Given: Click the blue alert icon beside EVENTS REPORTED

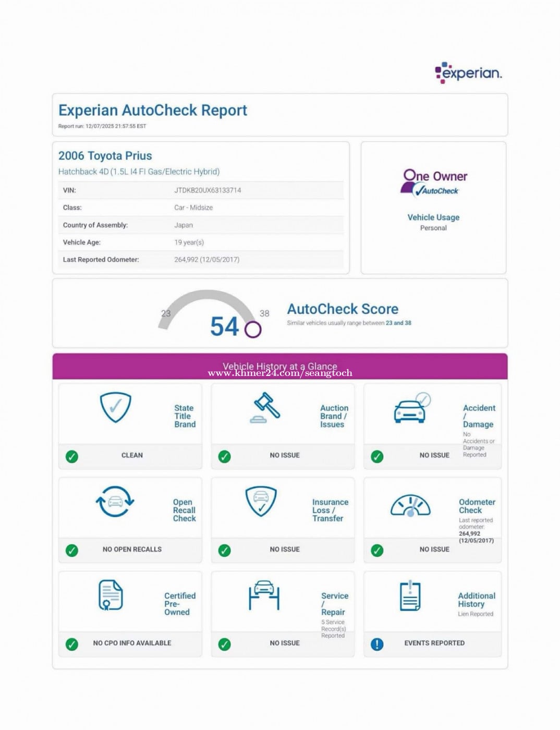Looking at the screenshot, I should (376, 644).
